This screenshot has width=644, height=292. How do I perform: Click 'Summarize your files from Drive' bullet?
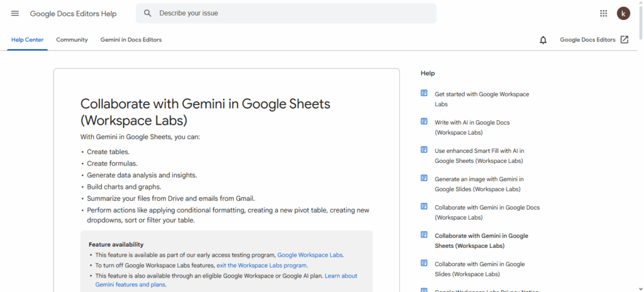pyautogui.click(x=171, y=198)
